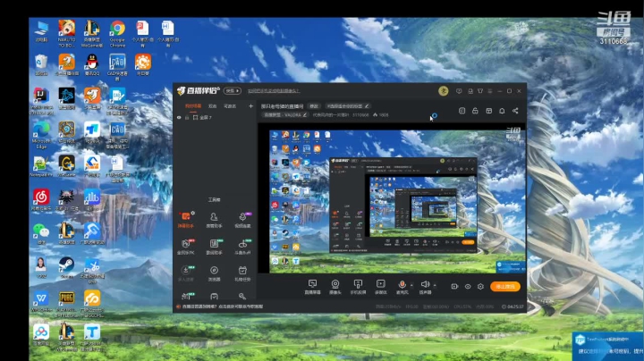Add the 多媒体 media source

pyautogui.click(x=381, y=287)
